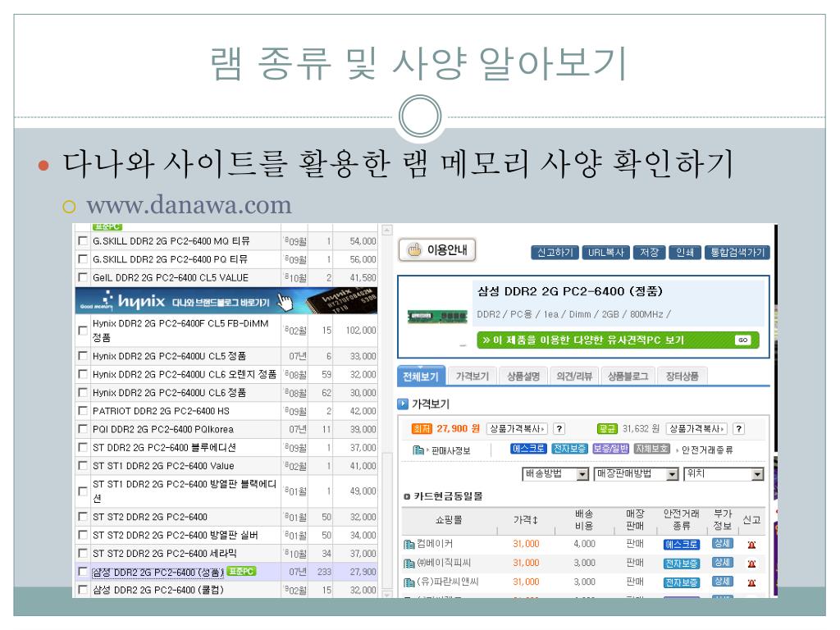Viewport: 840px width, 630px height.
Task: Open the 상품설명 tab
Action: [523, 377]
